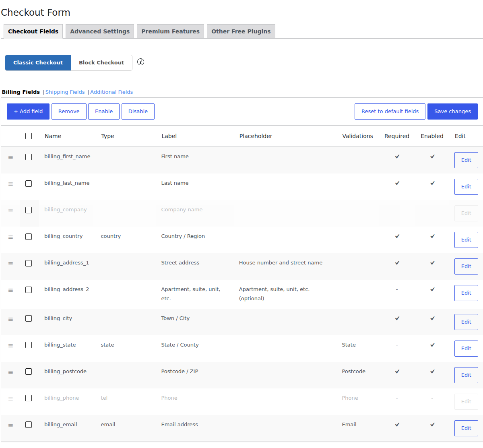
Task: Grab the drag handle for billing_first_name
Action: coord(11,157)
